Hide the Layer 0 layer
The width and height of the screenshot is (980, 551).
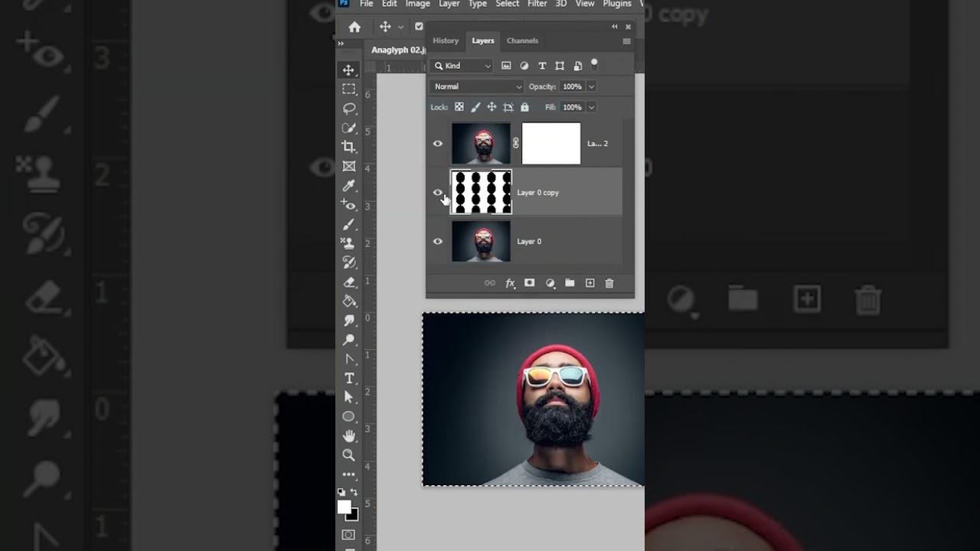coord(438,241)
